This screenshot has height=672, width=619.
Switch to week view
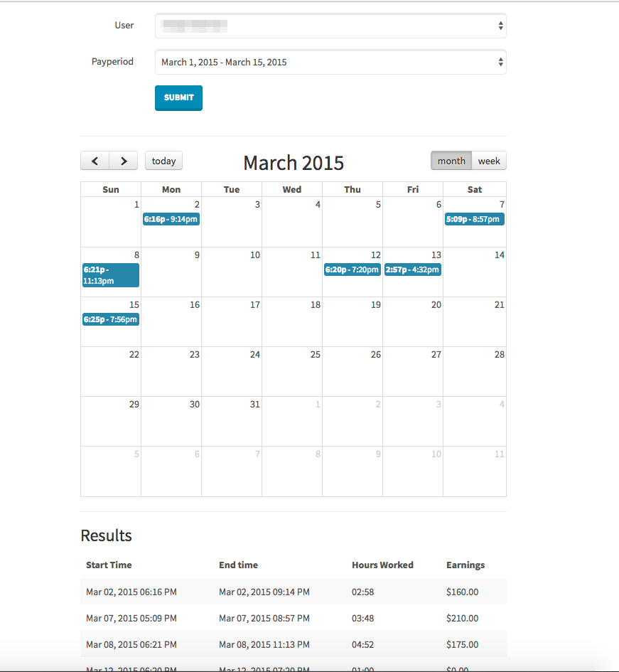coord(489,161)
